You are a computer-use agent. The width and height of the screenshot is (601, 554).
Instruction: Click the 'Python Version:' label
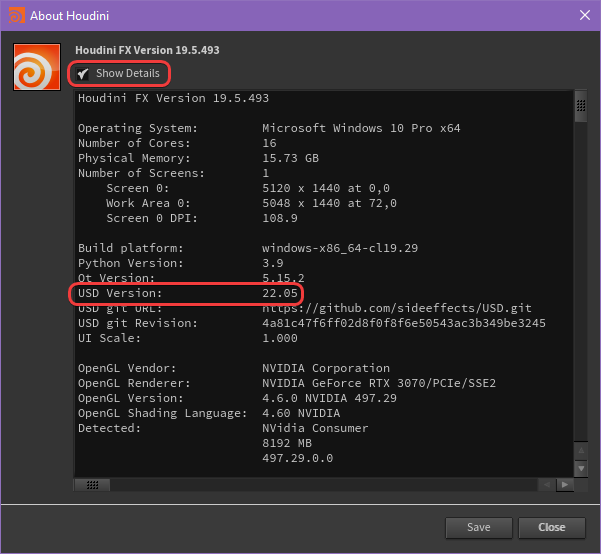(131, 263)
